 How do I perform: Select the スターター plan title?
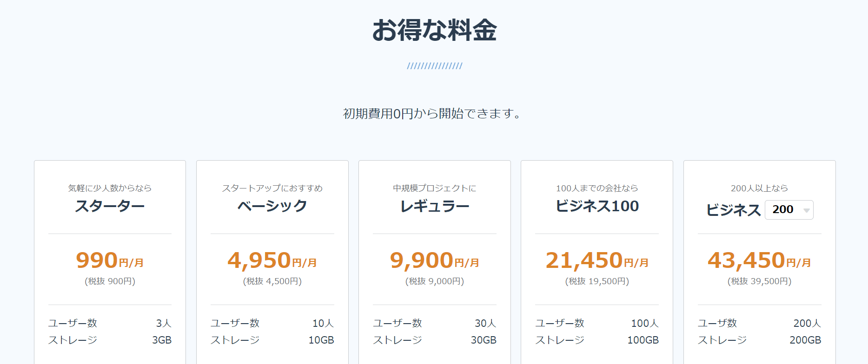[110, 206]
